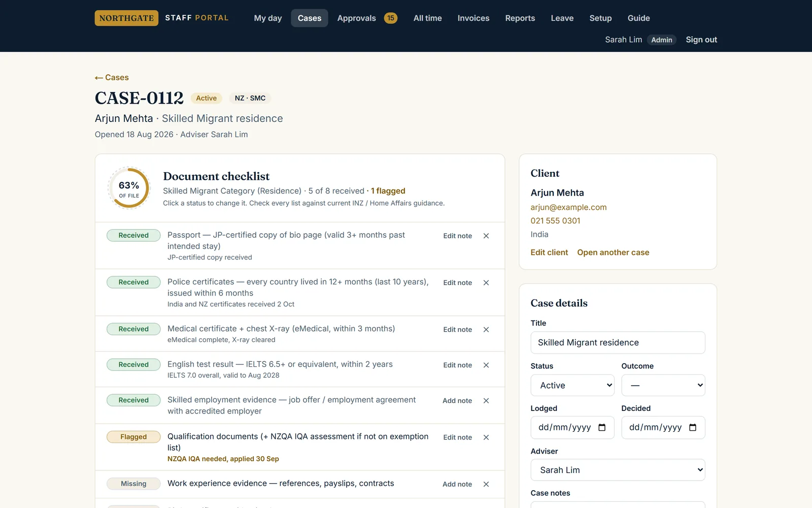Toggle Received status on Police certificates row

(x=133, y=282)
